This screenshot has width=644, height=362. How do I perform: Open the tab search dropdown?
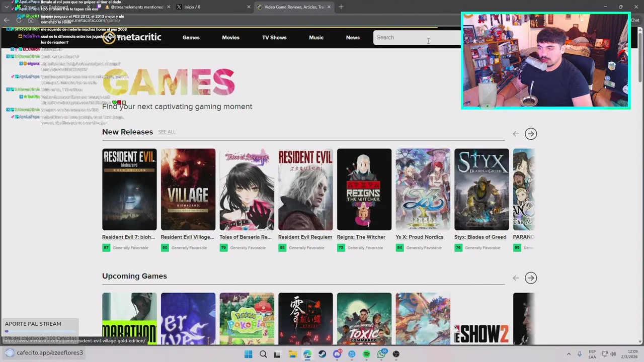point(7,7)
